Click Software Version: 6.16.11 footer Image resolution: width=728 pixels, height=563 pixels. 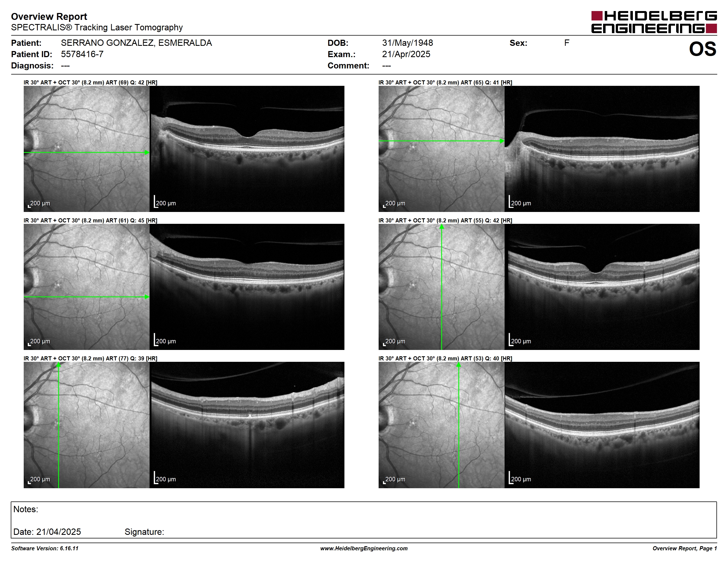tap(45, 548)
